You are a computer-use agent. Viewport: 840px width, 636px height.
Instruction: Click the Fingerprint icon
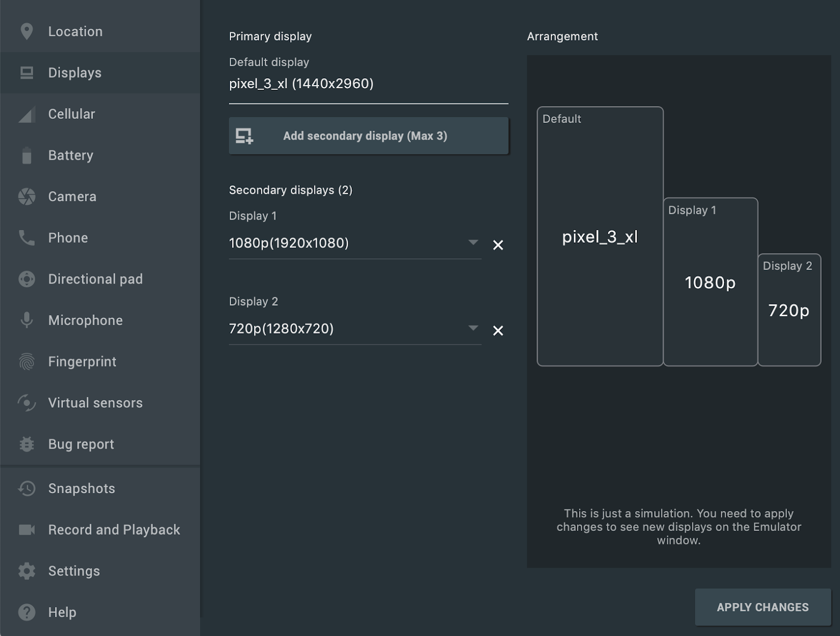point(26,361)
